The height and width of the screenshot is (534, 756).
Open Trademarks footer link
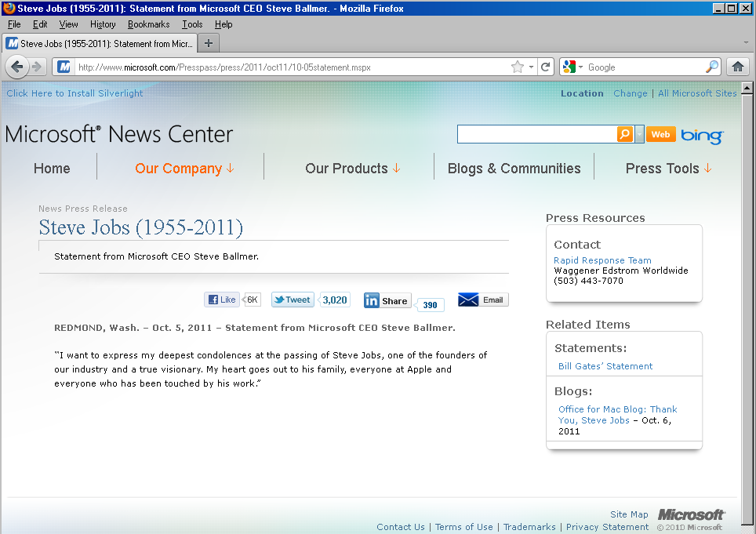[x=529, y=527]
